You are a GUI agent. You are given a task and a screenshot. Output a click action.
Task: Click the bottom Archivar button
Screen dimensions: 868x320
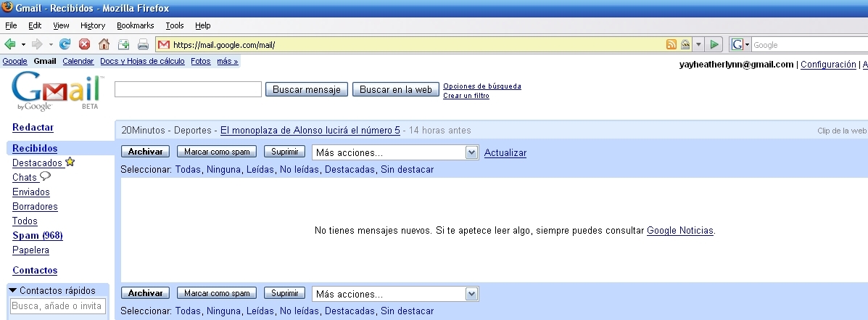(x=146, y=293)
